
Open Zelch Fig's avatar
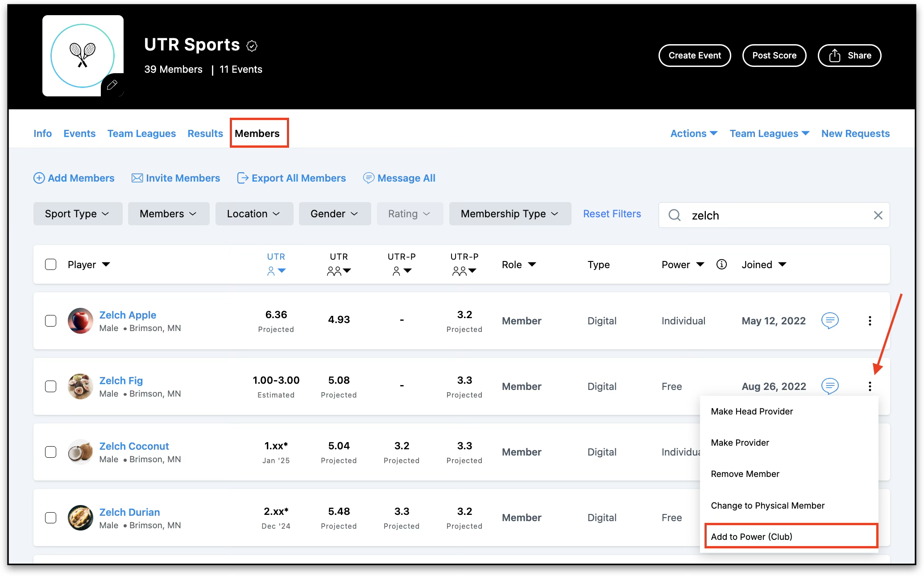80,386
